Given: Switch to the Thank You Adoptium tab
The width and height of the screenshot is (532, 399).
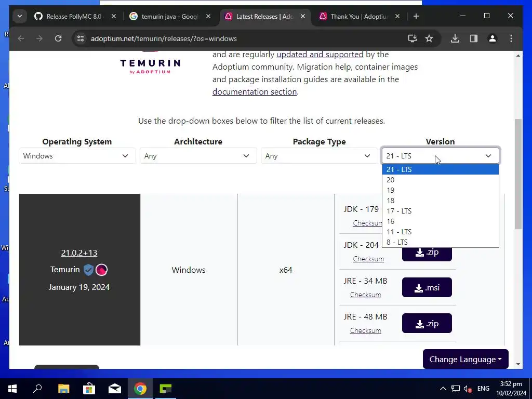Looking at the screenshot, I should point(359,16).
